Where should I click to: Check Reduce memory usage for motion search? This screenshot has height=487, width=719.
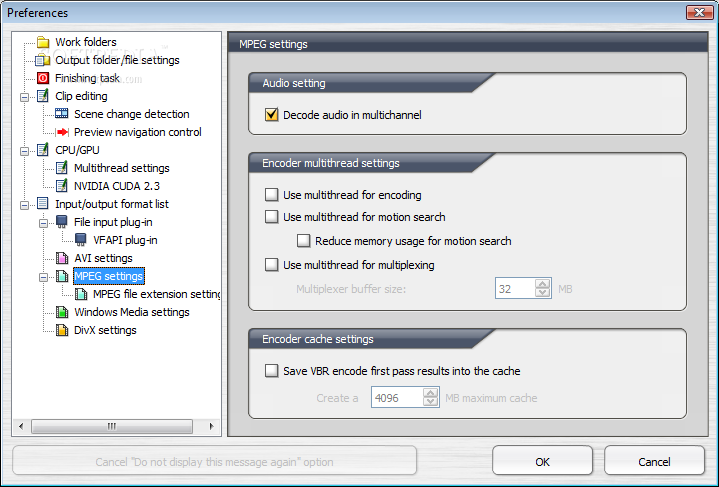[x=304, y=241]
